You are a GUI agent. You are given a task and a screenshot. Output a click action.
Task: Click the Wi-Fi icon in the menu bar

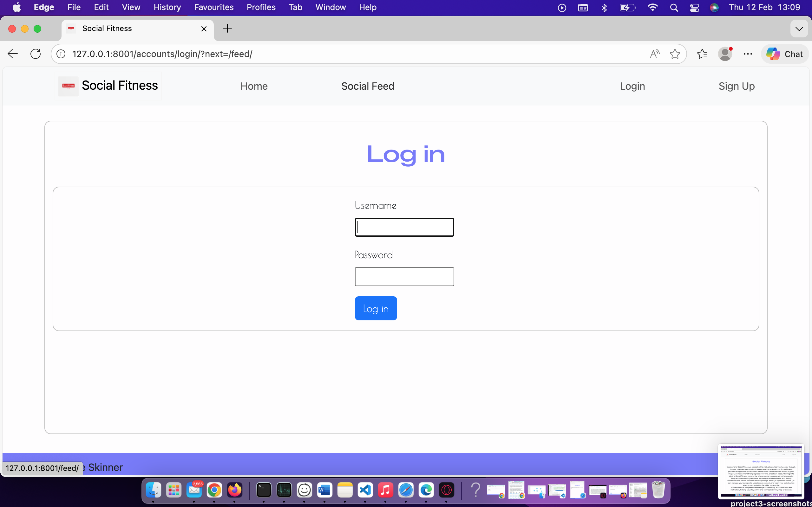[653, 7]
